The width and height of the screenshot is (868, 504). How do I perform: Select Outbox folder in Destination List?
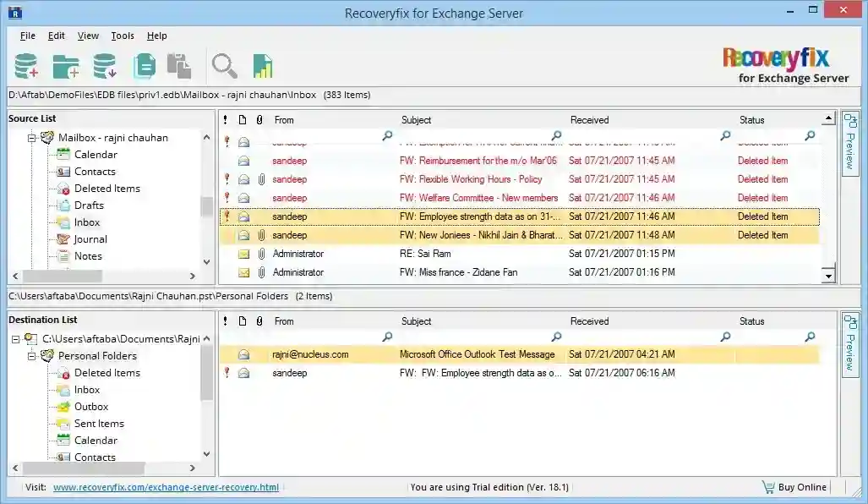pos(91,407)
